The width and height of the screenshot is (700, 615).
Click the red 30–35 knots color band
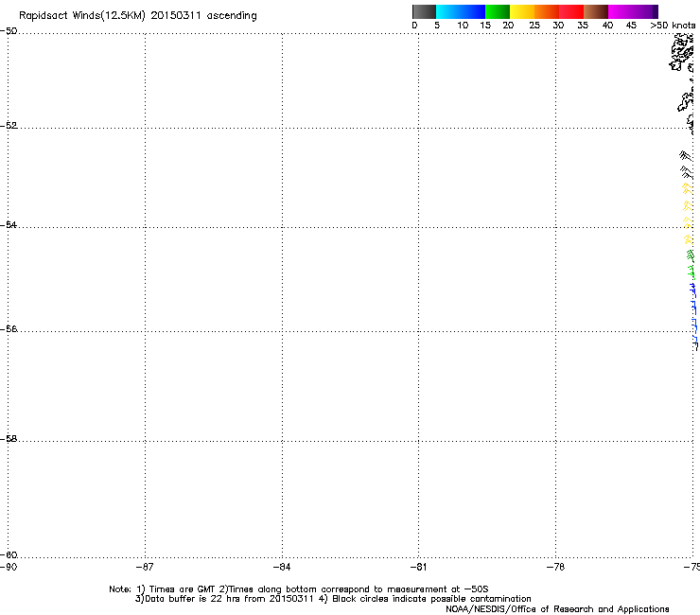tap(571, 11)
